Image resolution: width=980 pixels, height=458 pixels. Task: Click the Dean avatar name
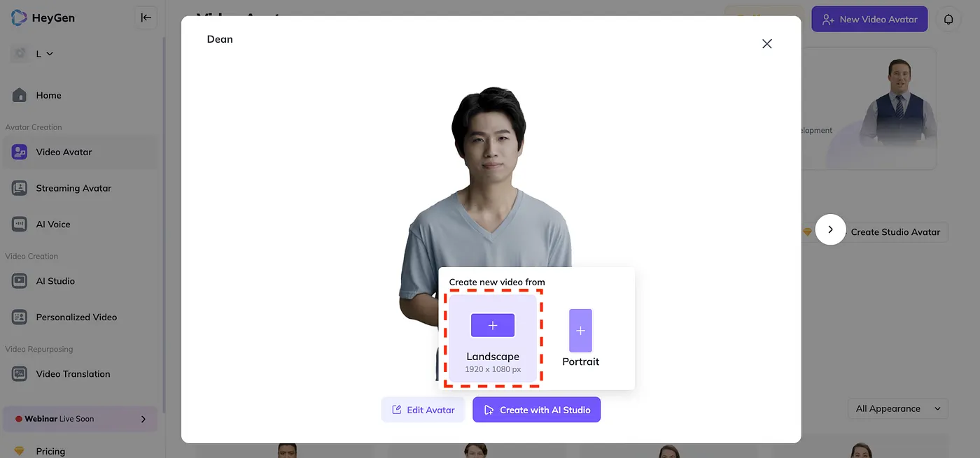click(220, 39)
